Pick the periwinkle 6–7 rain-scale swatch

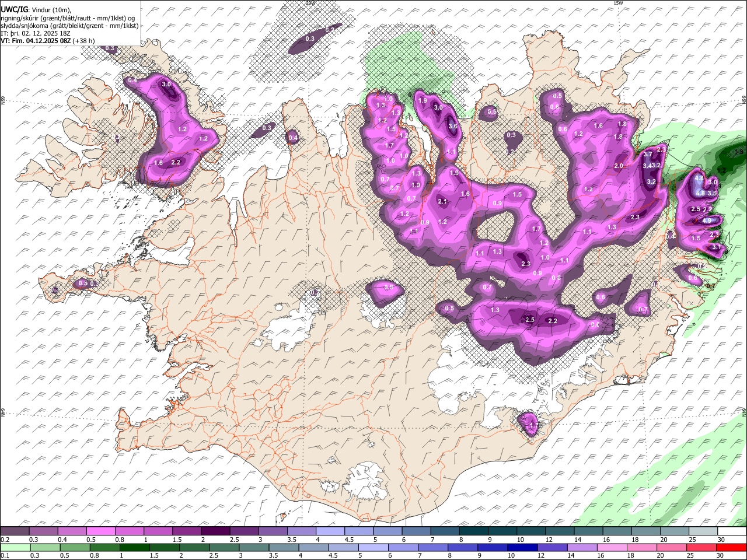click(403, 547)
